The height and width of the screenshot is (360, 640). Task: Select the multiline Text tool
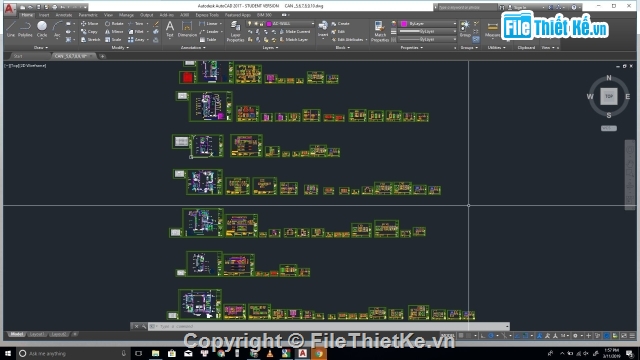point(170,29)
